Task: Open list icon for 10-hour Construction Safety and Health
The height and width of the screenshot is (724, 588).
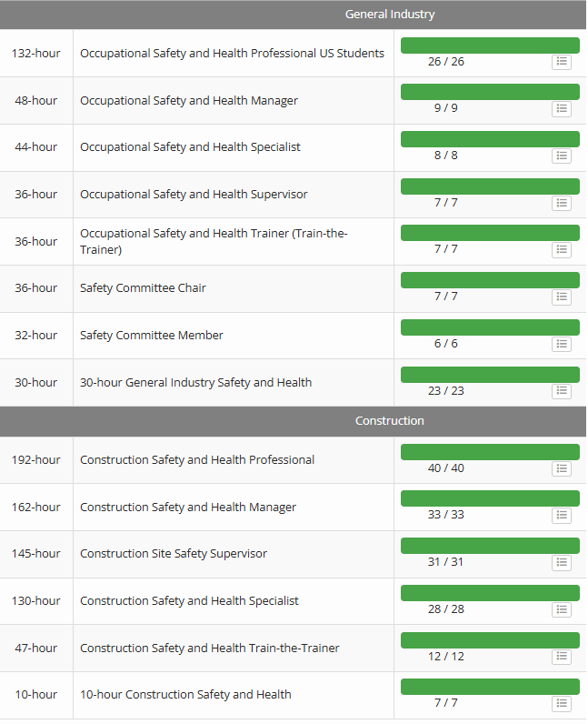Action: [562, 703]
